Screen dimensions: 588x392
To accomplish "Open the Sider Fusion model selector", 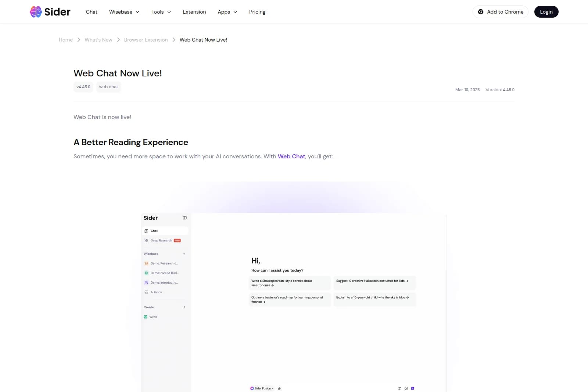I will point(262,388).
